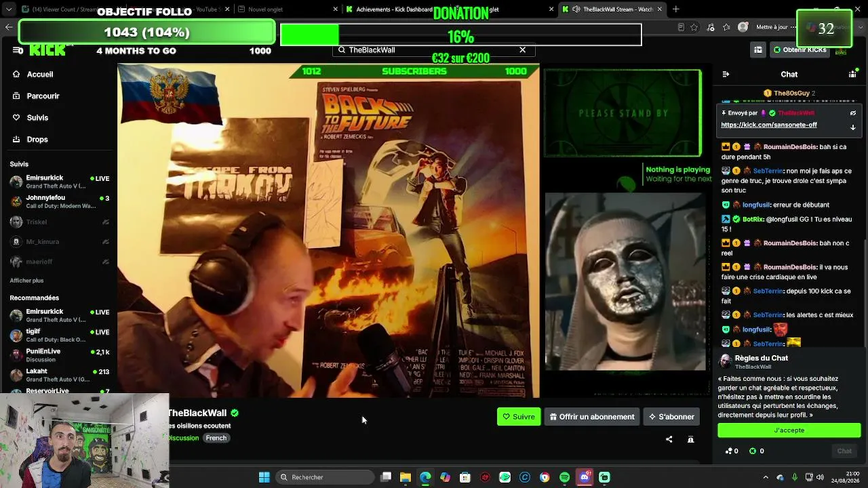Expand the pinned message down arrow
Screen dimensions: 868x488
tap(853, 127)
